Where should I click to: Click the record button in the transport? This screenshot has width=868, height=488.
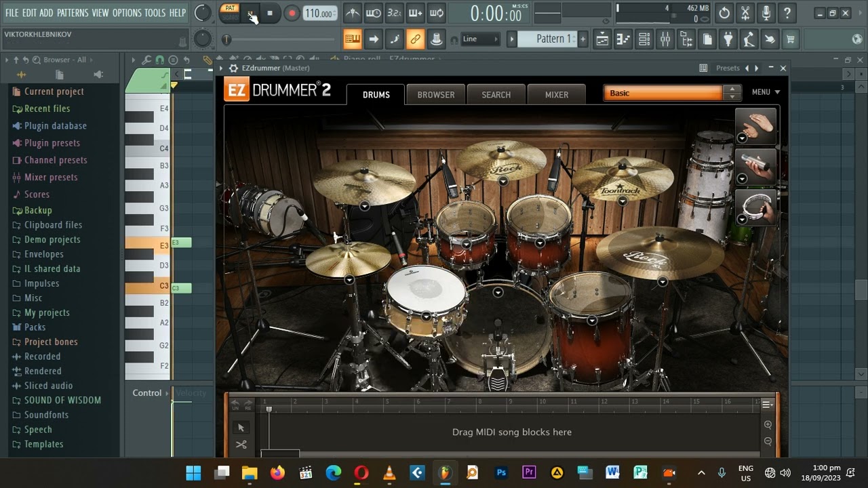tap(292, 13)
